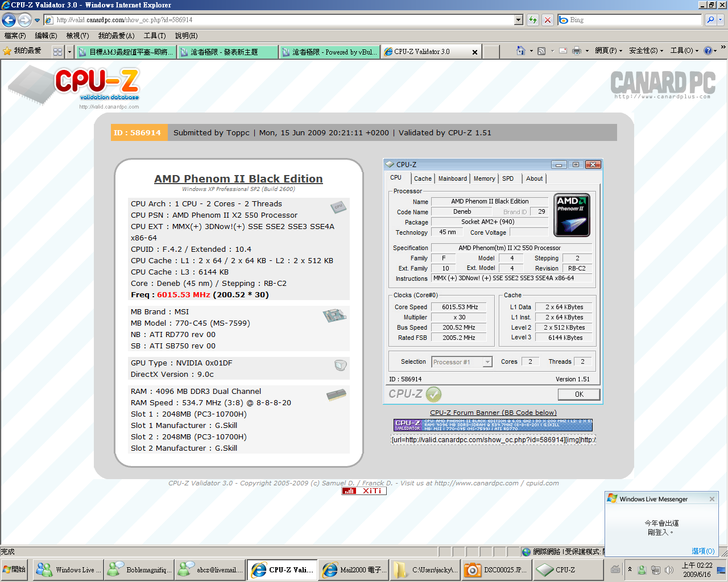The height and width of the screenshot is (582, 728).
Task: Click the CANARD PC logo
Action: 663,84
